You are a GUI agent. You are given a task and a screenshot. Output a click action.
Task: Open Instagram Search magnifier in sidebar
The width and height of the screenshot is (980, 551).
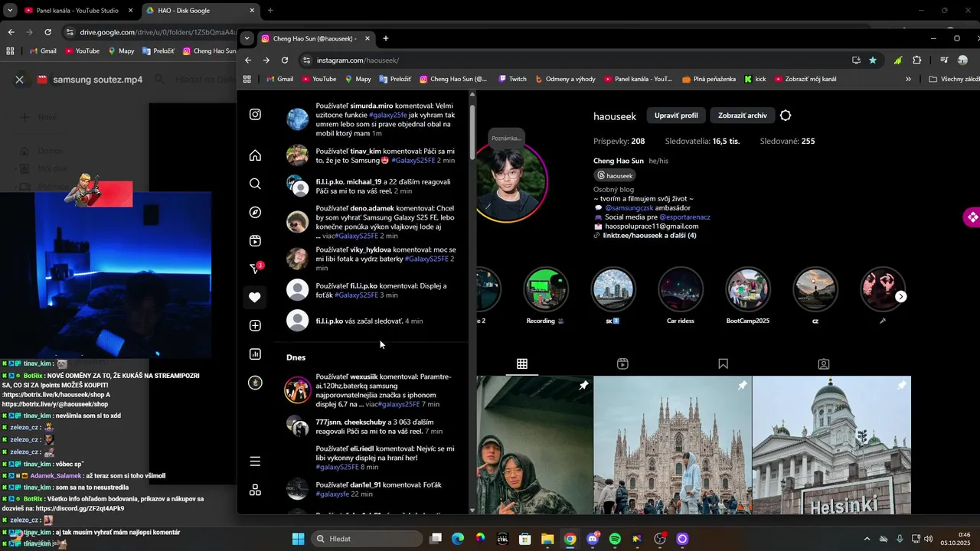pos(255,184)
